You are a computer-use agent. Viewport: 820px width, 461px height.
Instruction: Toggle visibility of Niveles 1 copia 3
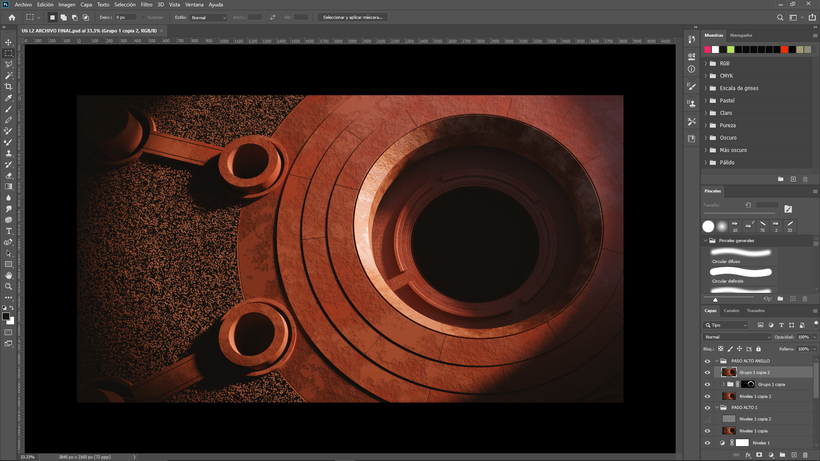click(707, 396)
